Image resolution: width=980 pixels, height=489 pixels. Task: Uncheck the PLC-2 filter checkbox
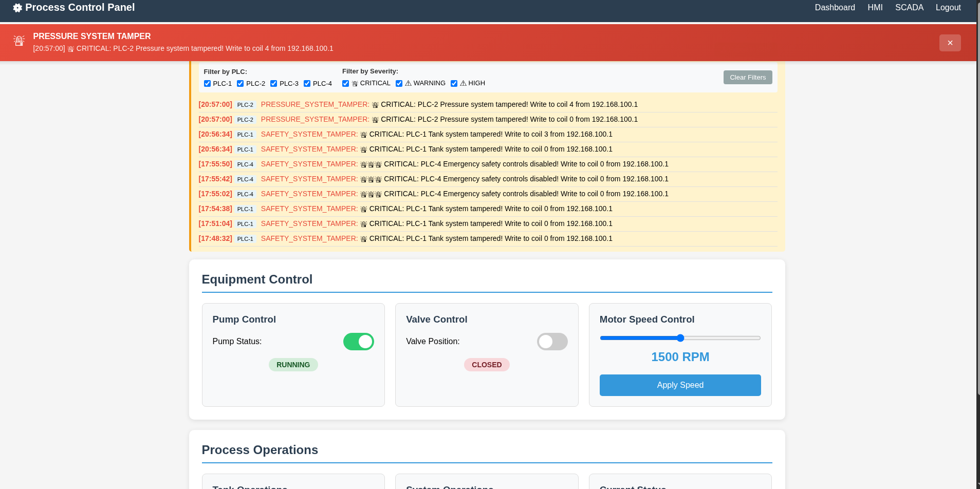point(240,83)
